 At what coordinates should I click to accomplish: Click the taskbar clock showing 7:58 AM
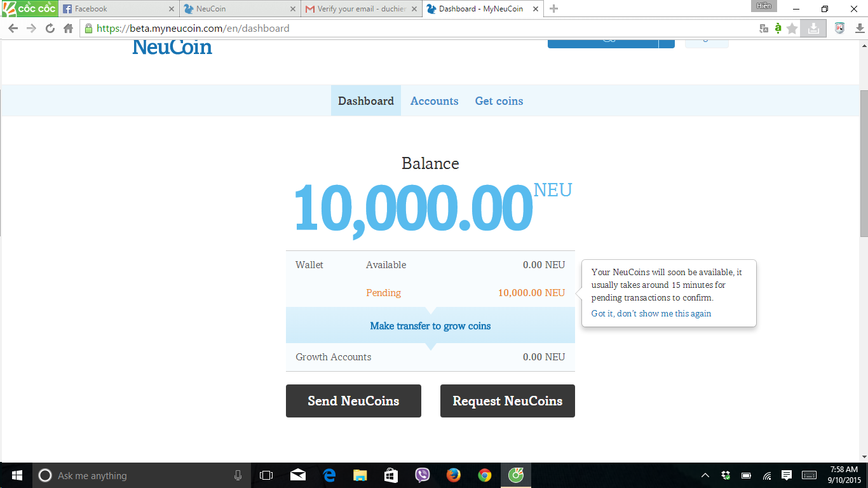(844, 475)
